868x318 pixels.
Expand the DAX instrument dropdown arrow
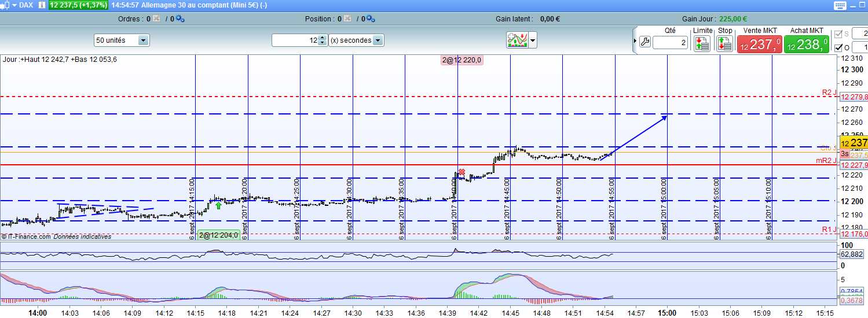tap(14, 5)
